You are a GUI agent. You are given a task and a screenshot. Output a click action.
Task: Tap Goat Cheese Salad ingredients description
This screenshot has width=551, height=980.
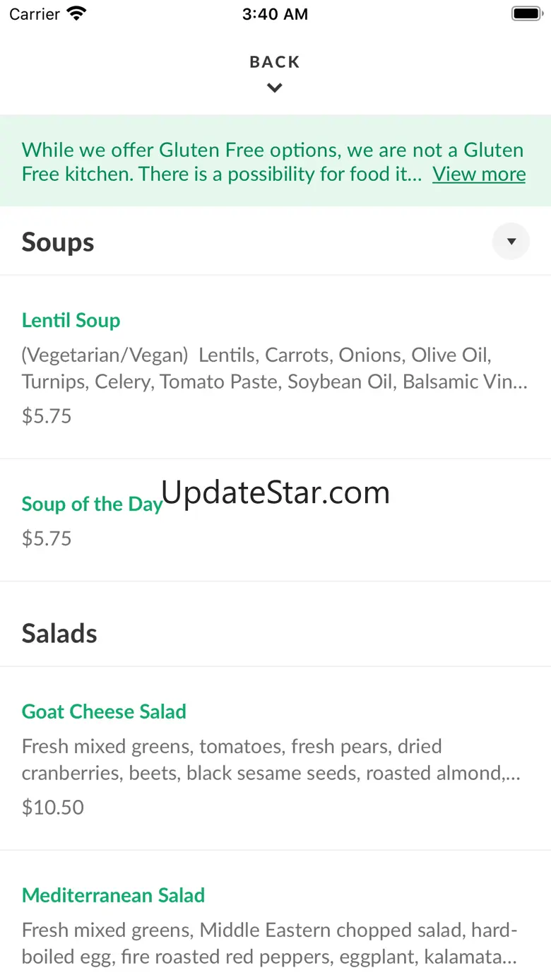271,760
